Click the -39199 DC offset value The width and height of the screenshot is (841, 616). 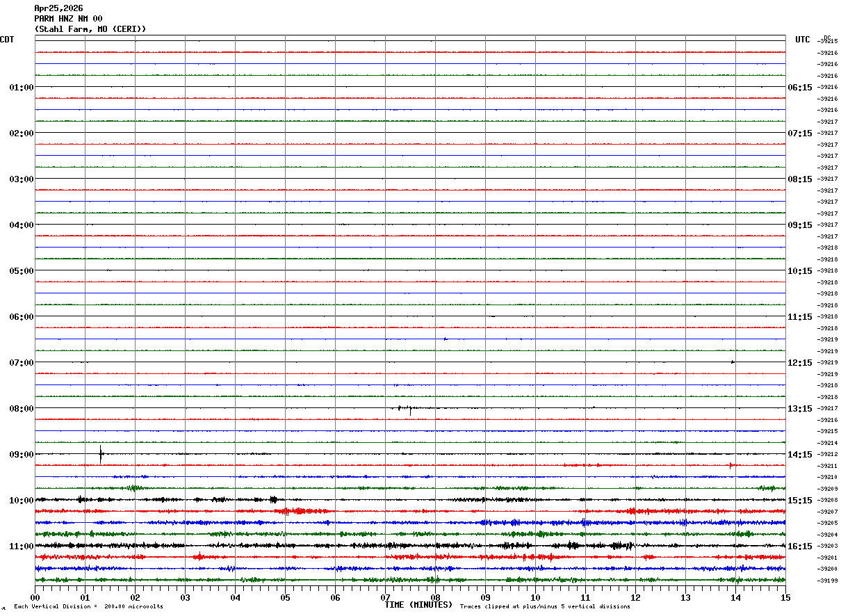828,581
